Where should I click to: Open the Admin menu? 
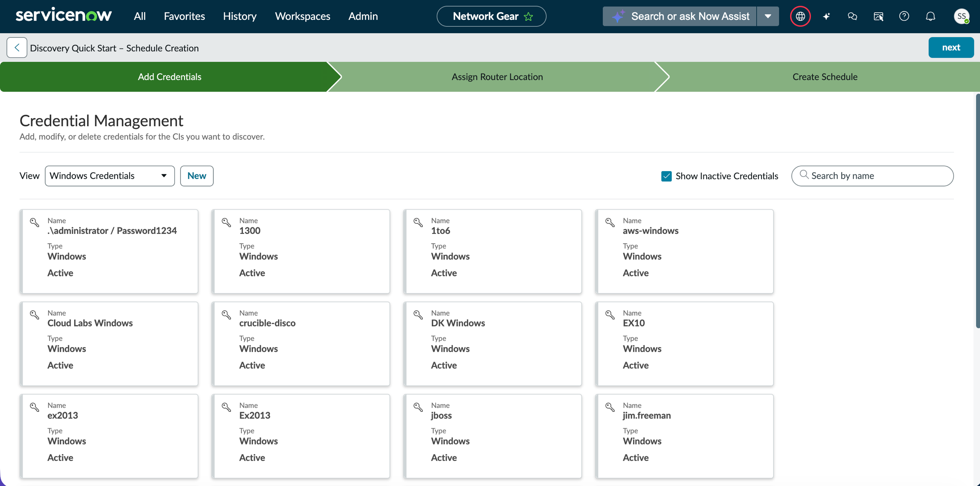point(363,16)
